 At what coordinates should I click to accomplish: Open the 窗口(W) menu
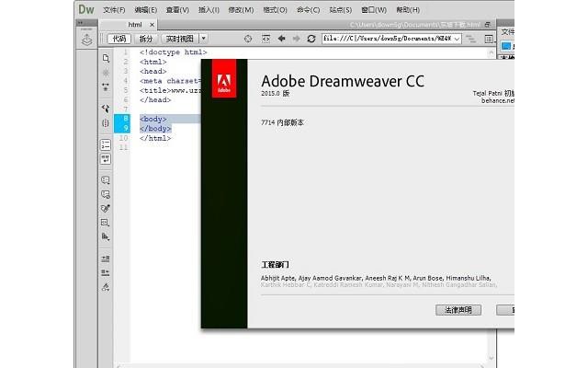click(x=374, y=10)
